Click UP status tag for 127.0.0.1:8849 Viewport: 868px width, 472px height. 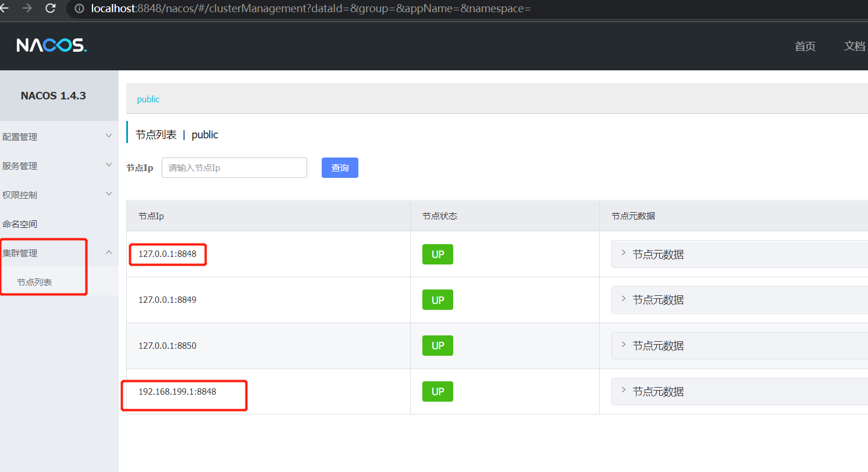pyautogui.click(x=437, y=300)
